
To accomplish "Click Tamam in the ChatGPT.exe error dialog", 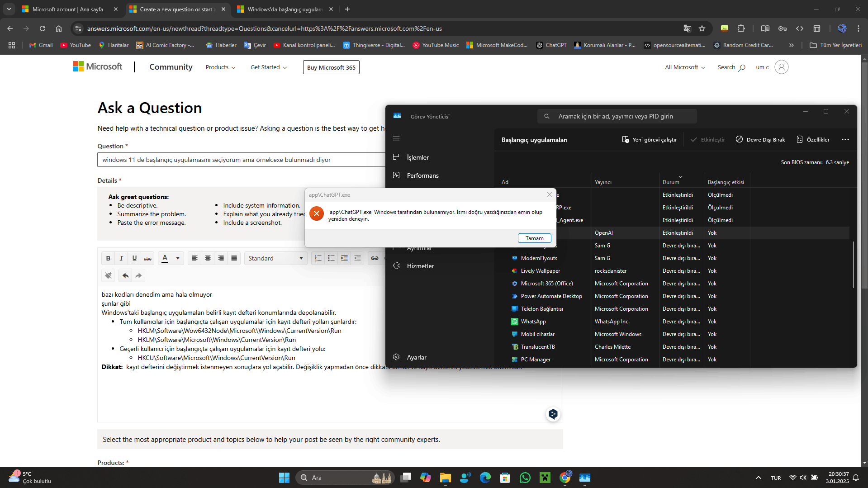I will click(x=534, y=238).
